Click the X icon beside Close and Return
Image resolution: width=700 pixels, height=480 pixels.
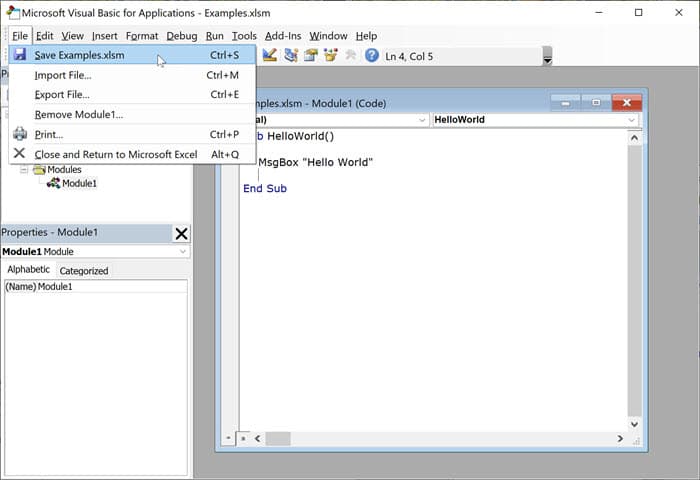tap(19, 153)
